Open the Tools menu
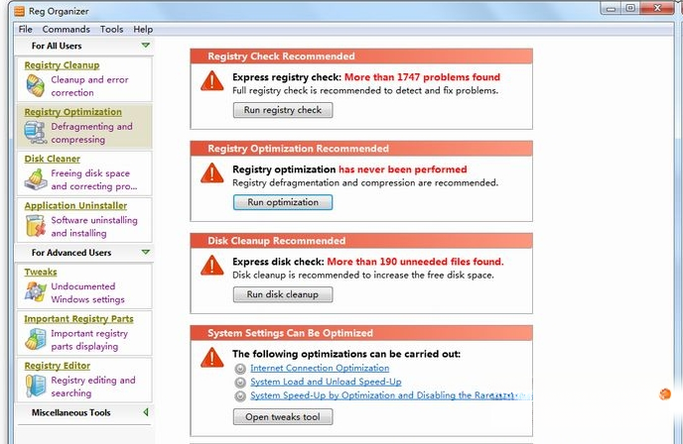This screenshot has width=683, height=444. click(112, 29)
